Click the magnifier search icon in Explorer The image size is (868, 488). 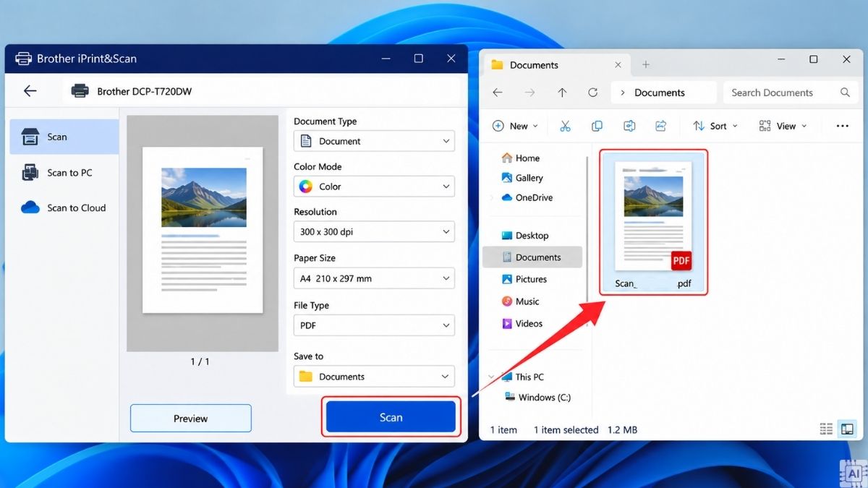(x=845, y=93)
